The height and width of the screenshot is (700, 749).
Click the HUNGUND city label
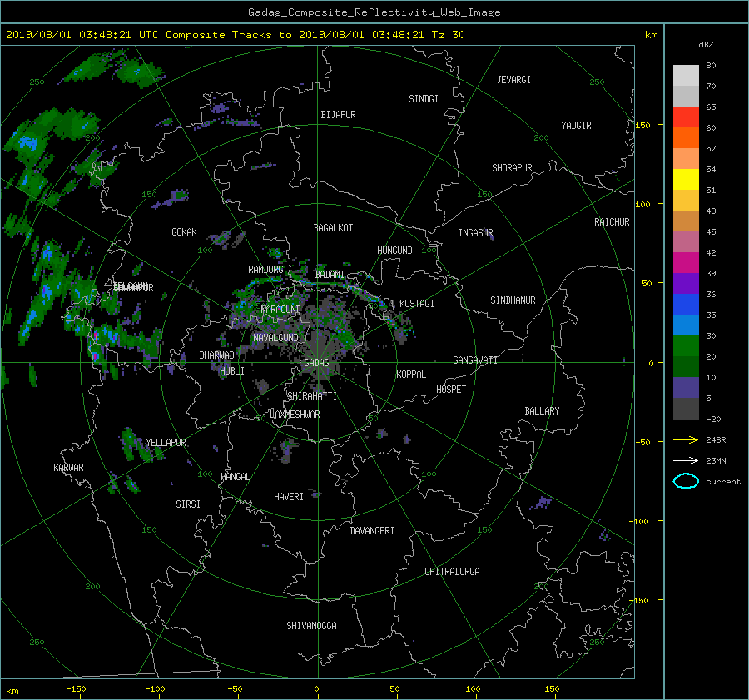click(394, 251)
